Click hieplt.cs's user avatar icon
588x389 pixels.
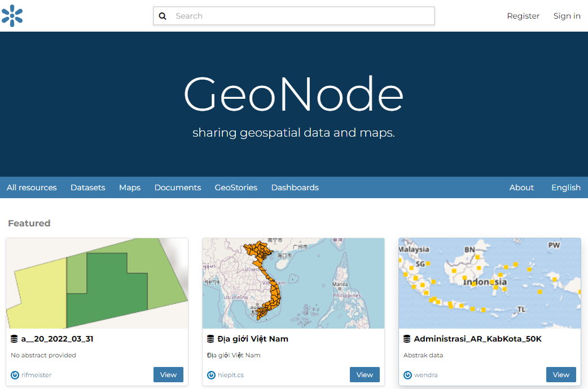click(x=211, y=375)
